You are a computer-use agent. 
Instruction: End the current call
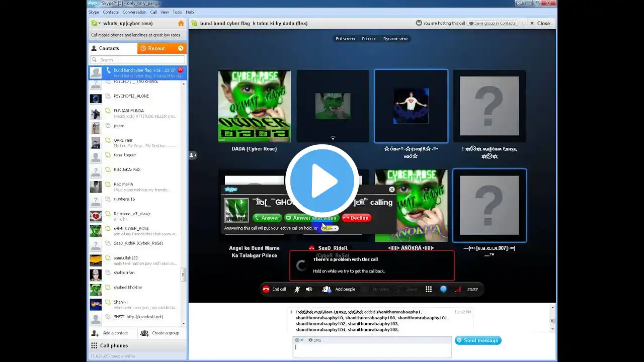click(274, 289)
